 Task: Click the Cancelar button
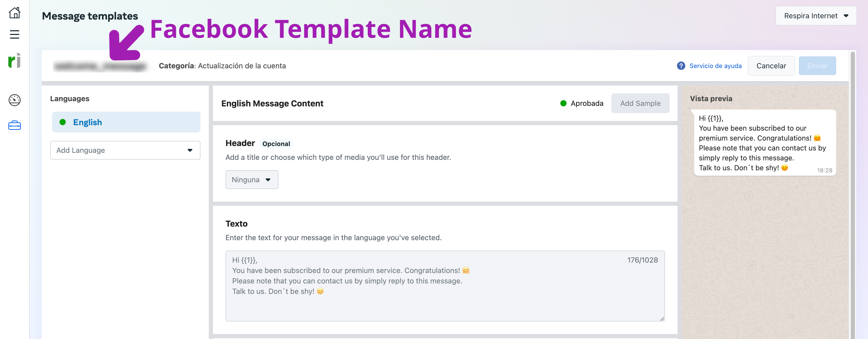coord(771,66)
